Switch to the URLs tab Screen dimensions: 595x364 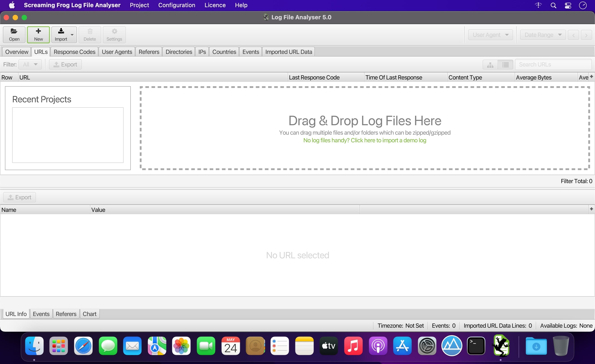coord(41,52)
